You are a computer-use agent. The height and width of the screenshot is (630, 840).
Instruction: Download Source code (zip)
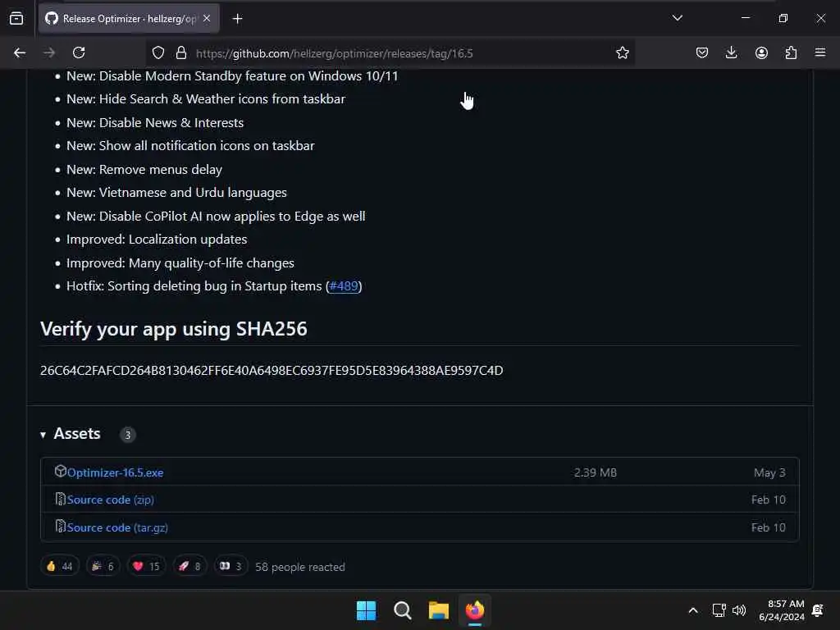(x=111, y=500)
